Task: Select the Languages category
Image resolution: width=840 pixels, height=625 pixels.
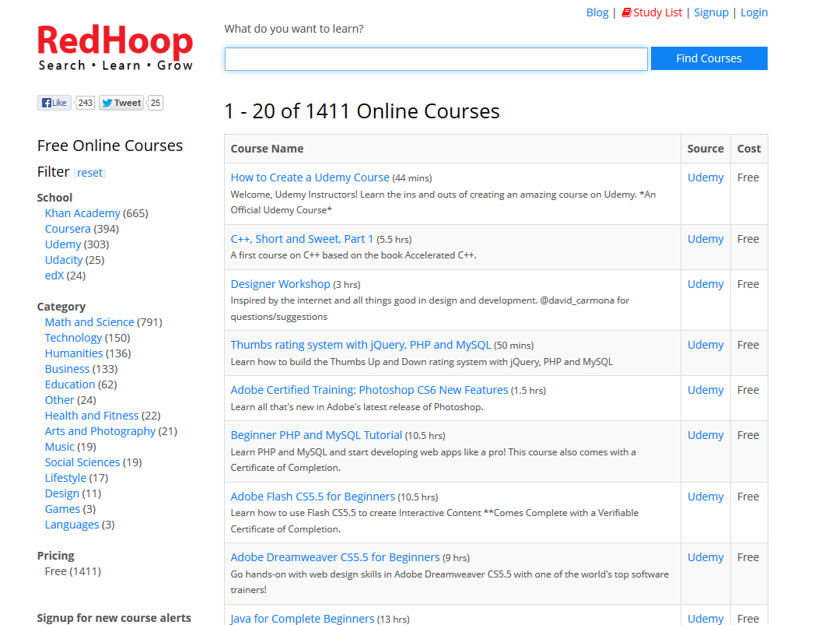Action: pyautogui.click(x=72, y=525)
